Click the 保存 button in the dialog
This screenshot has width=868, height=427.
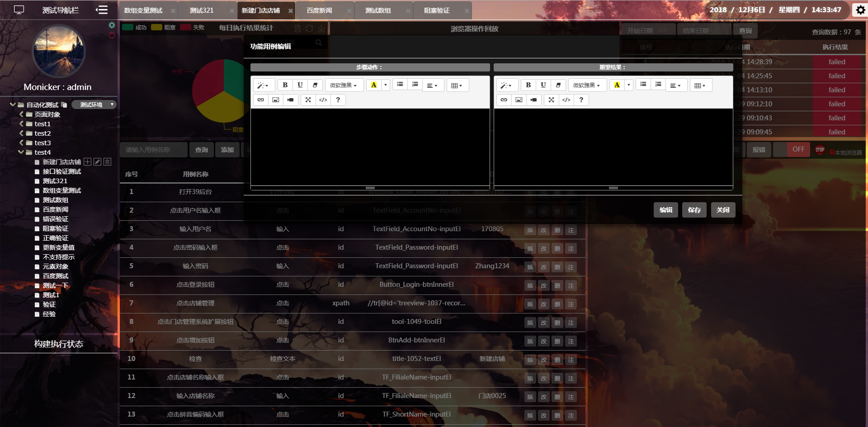694,210
